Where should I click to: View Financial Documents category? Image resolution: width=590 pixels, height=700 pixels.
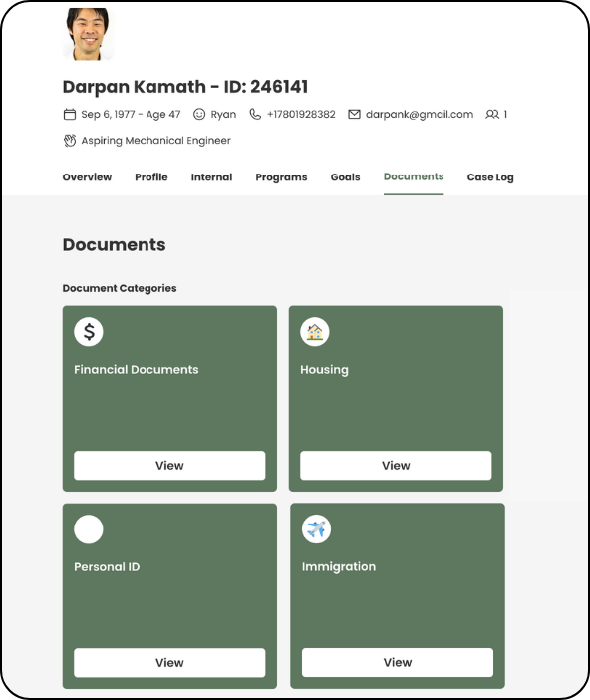pyautogui.click(x=169, y=466)
